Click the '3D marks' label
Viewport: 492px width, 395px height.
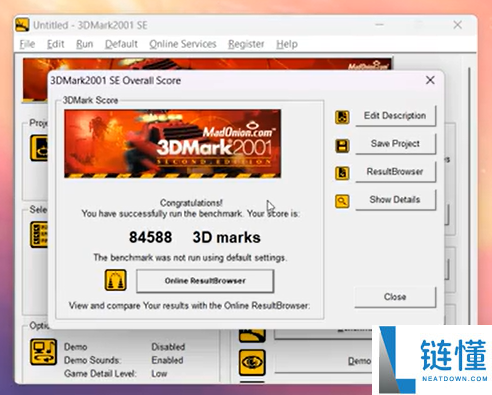227,237
